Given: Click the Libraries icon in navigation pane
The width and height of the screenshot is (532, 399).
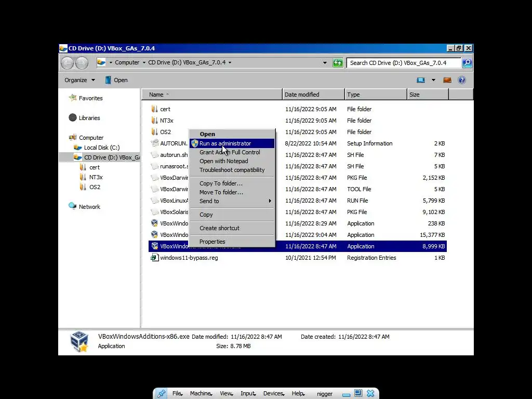Looking at the screenshot, I should (x=73, y=117).
